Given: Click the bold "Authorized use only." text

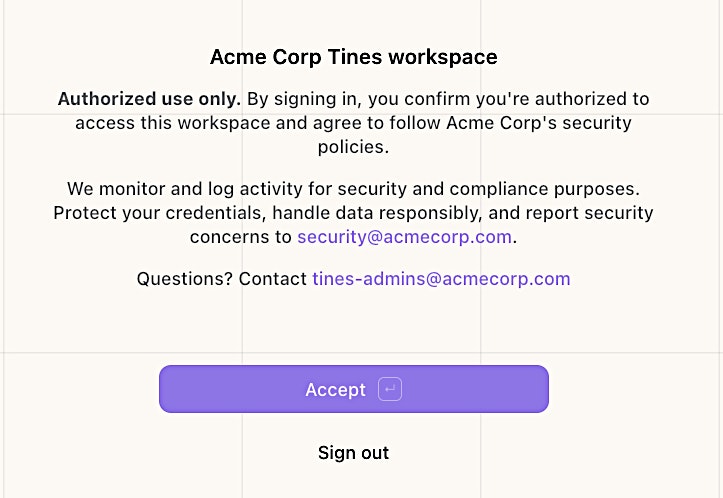Looking at the screenshot, I should [149, 99].
